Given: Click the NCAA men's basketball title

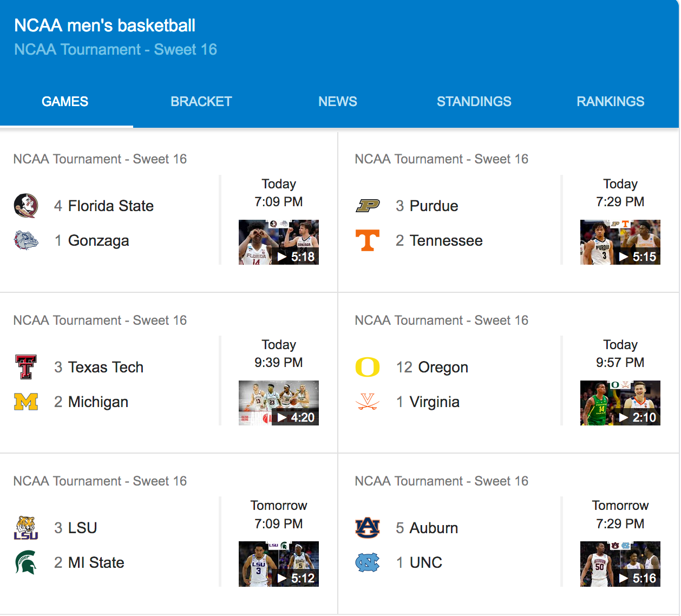Looking at the screenshot, I should (104, 25).
